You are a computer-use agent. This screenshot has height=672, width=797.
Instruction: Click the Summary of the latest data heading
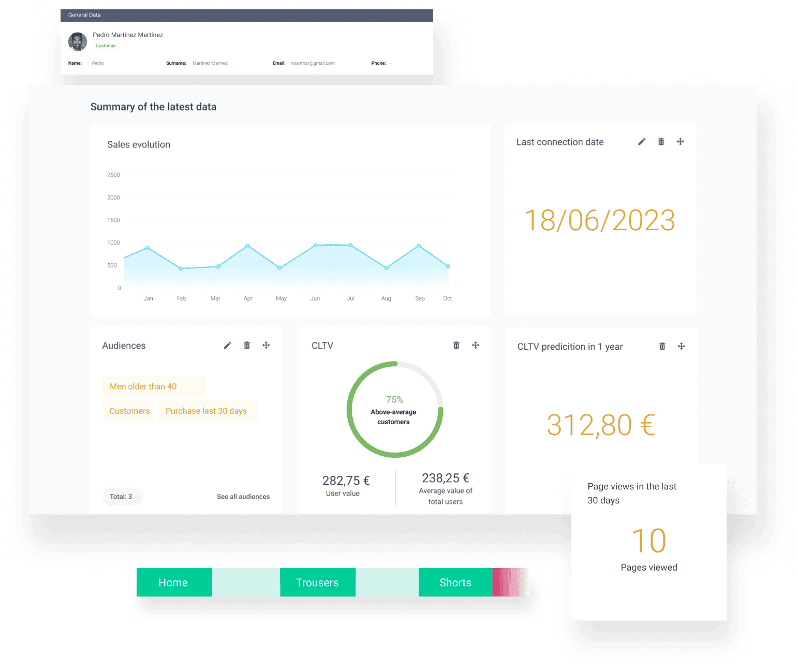pyautogui.click(x=153, y=107)
